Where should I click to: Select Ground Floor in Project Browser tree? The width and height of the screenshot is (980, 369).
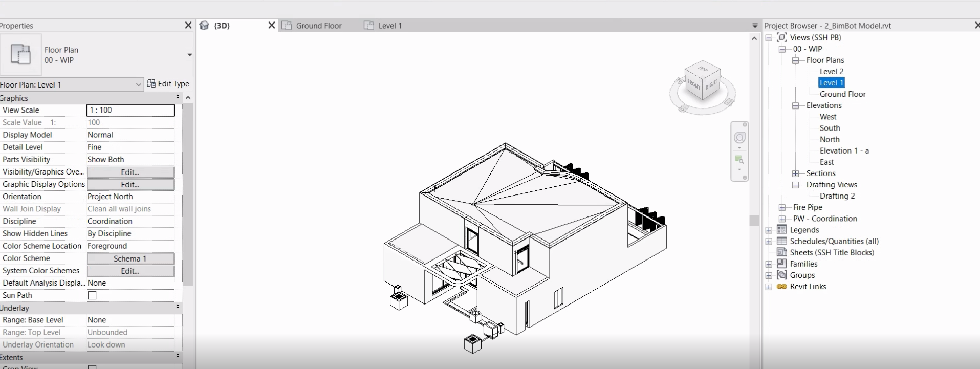tap(843, 94)
